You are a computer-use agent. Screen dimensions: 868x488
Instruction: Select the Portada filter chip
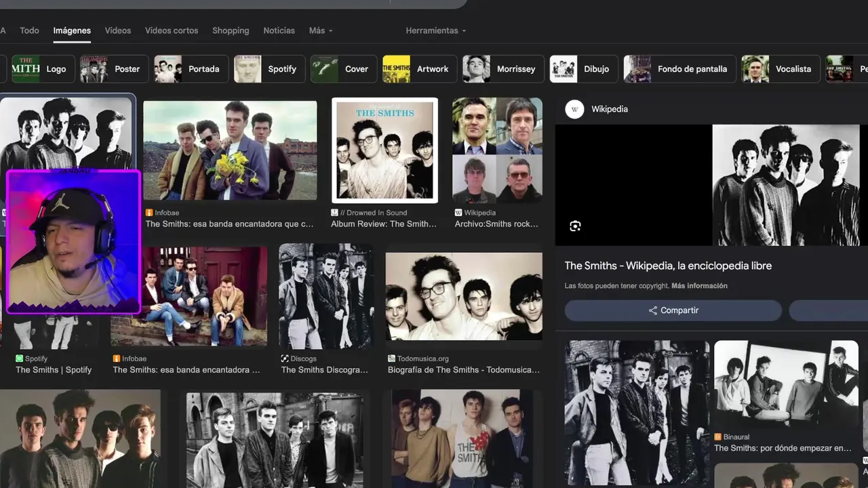tap(191, 69)
